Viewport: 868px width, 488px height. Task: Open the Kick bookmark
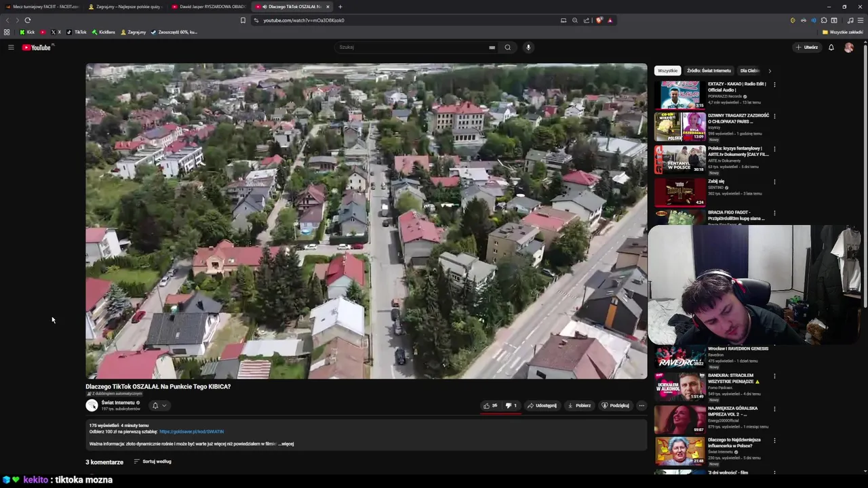click(27, 32)
